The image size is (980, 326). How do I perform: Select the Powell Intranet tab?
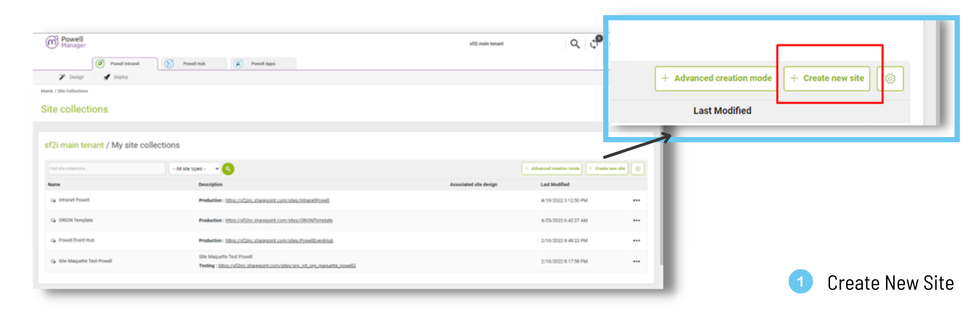tap(124, 64)
